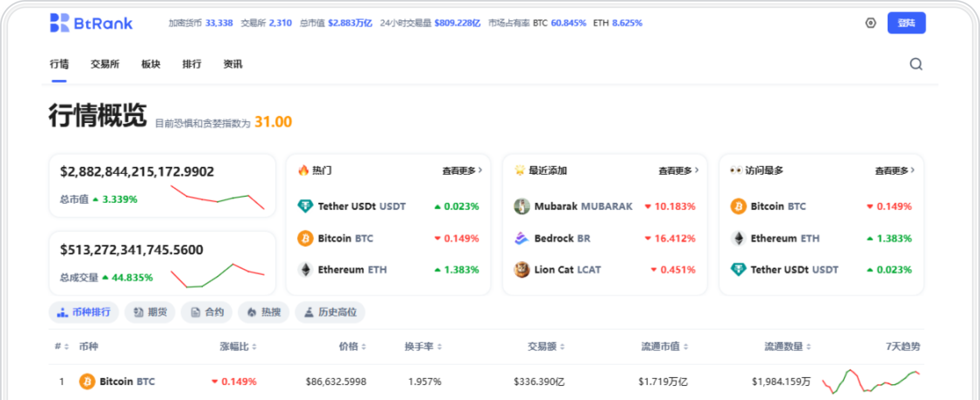Image resolution: width=980 pixels, height=400 pixels.
Task: Sort the table by 流通市值
Action: (x=664, y=346)
